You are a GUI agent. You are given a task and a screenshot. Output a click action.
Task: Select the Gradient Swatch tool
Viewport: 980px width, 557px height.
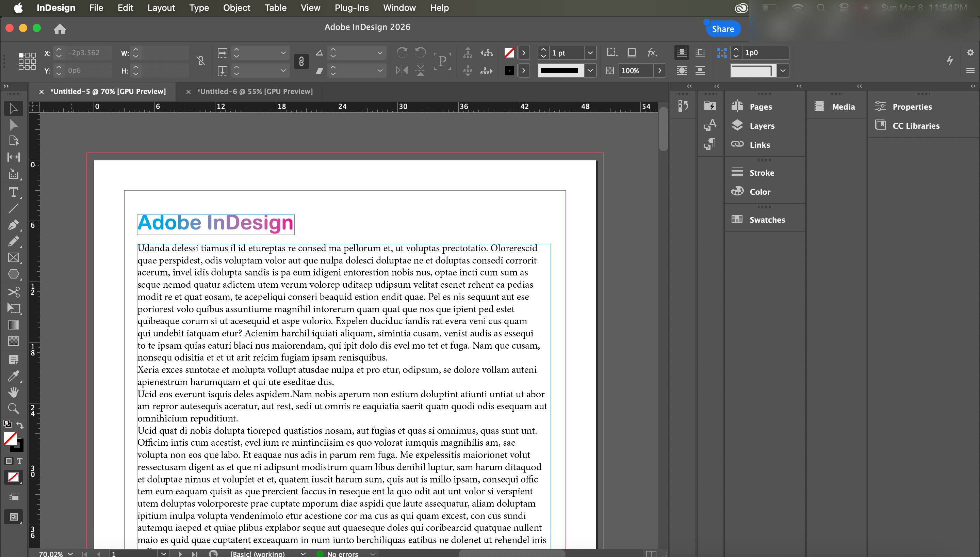coord(13,325)
